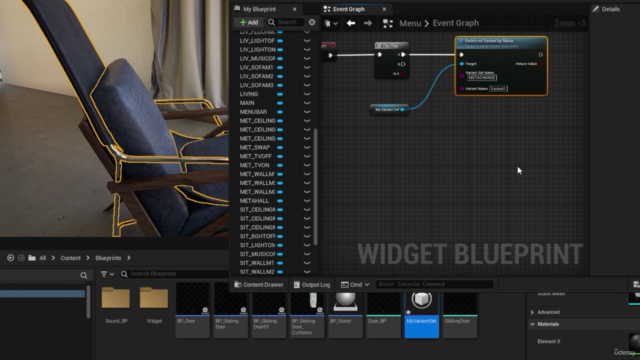Click the graph icon beside the Menu breadcrumb

[x=388, y=24]
